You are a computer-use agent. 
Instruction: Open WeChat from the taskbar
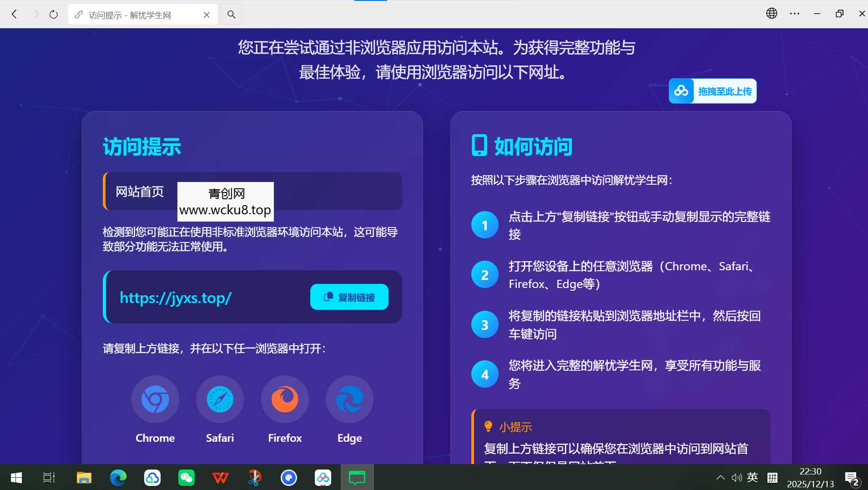pyautogui.click(x=187, y=477)
